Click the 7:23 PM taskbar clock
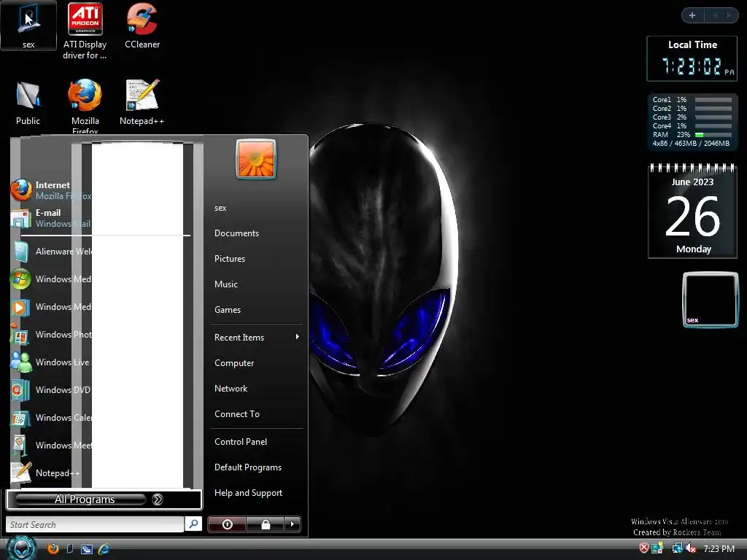The image size is (747, 560). pos(719,548)
